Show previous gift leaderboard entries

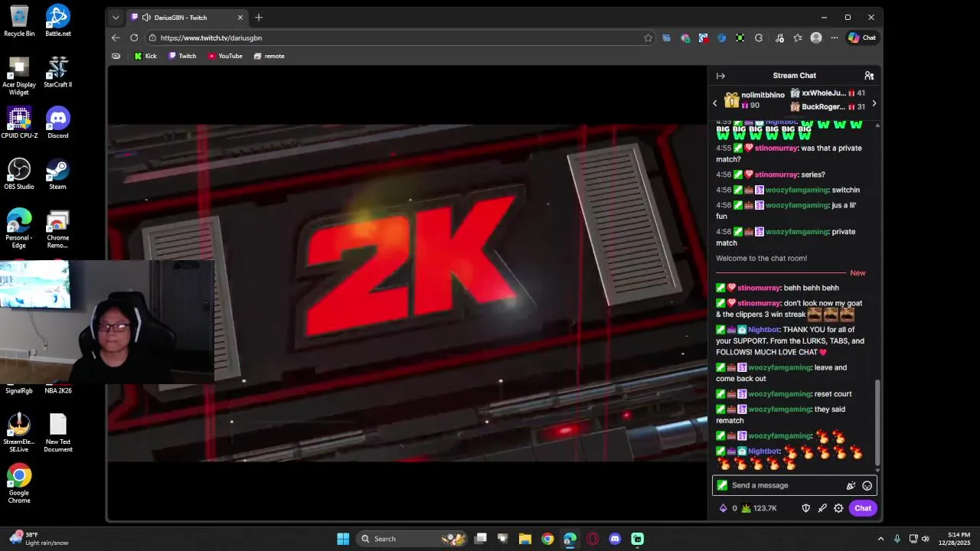pyautogui.click(x=715, y=103)
